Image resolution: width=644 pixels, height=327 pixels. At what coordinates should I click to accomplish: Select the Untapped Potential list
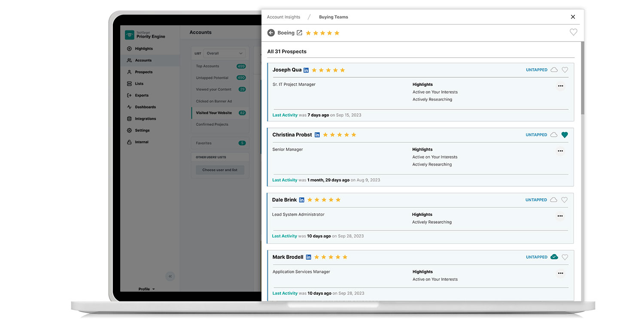click(220, 78)
